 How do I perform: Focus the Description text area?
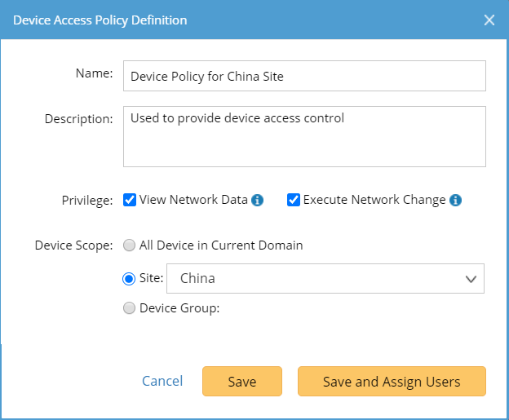pos(304,136)
